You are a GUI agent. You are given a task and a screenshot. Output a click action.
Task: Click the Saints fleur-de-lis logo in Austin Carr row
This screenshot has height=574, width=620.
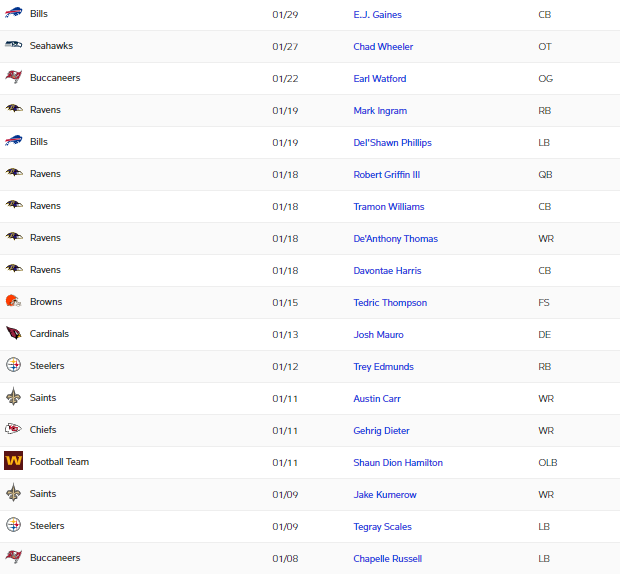pos(13,397)
